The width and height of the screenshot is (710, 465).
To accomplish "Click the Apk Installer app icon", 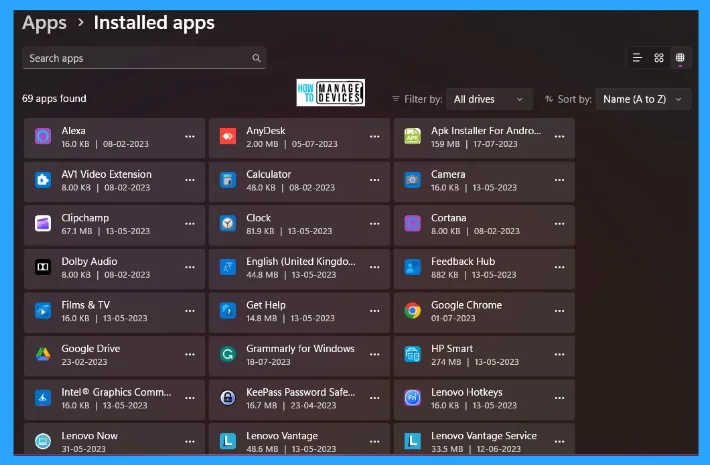I will tap(413, 136).
